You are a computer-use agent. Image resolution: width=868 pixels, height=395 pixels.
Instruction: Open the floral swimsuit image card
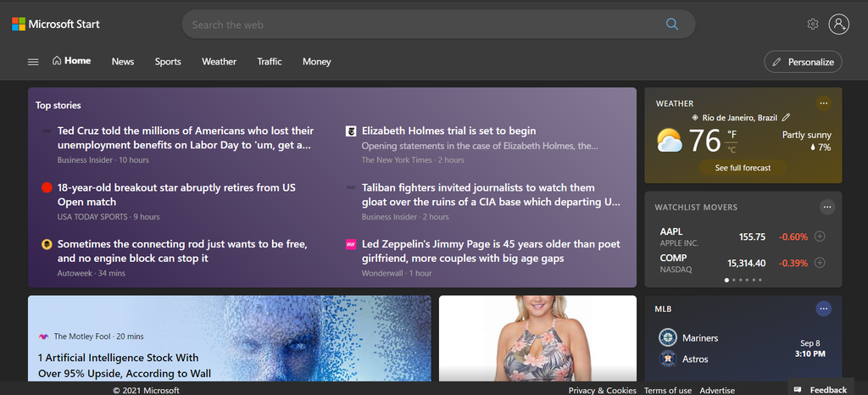(x=537, y=338)
